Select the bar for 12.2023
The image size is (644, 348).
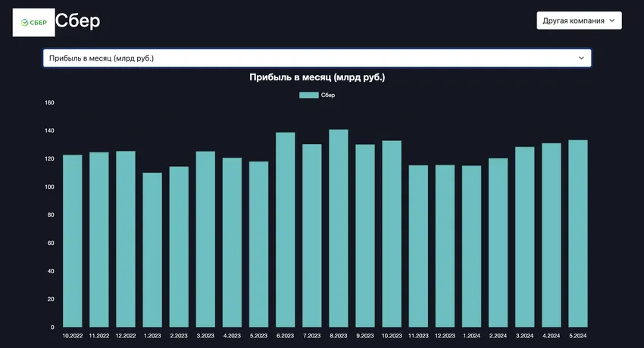445,246
